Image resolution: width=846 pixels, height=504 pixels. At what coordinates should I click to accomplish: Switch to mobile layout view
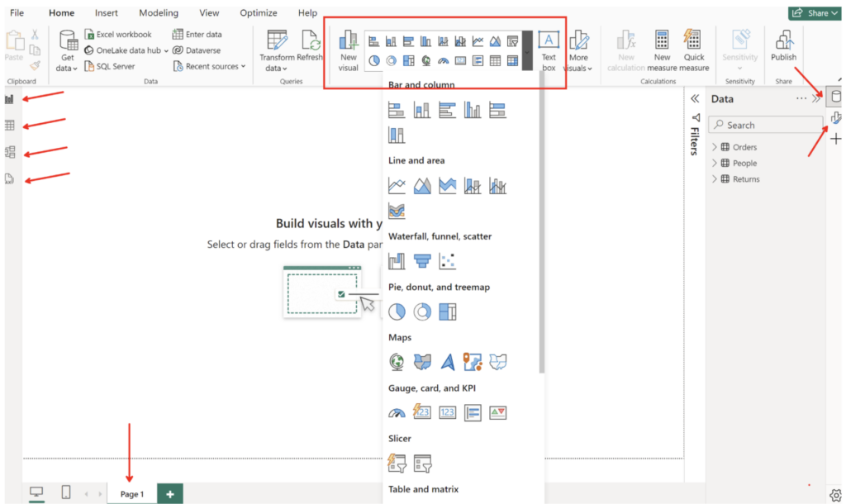[65, 492]
